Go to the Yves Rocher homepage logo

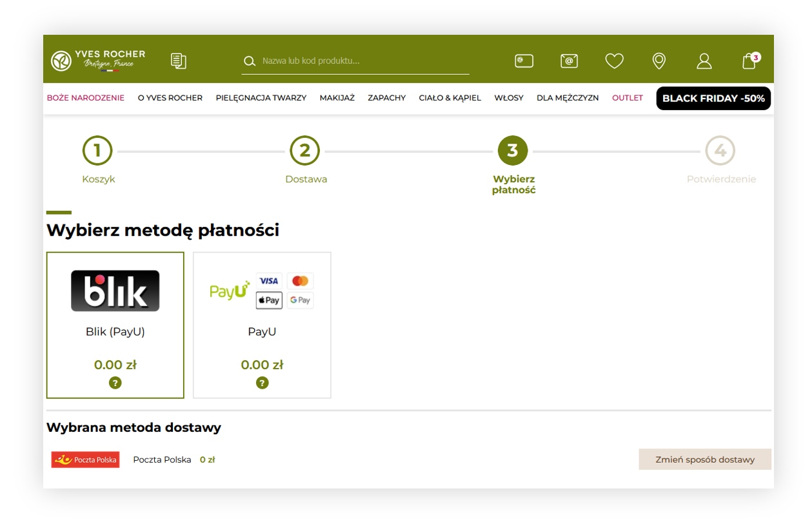coord(98,61)
